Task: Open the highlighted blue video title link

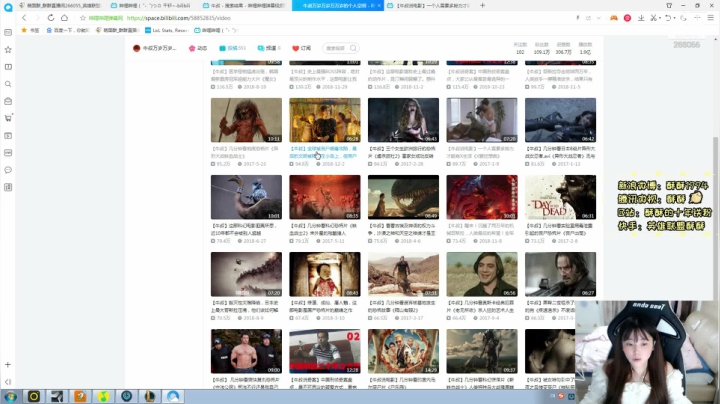Action: point(324,152)
